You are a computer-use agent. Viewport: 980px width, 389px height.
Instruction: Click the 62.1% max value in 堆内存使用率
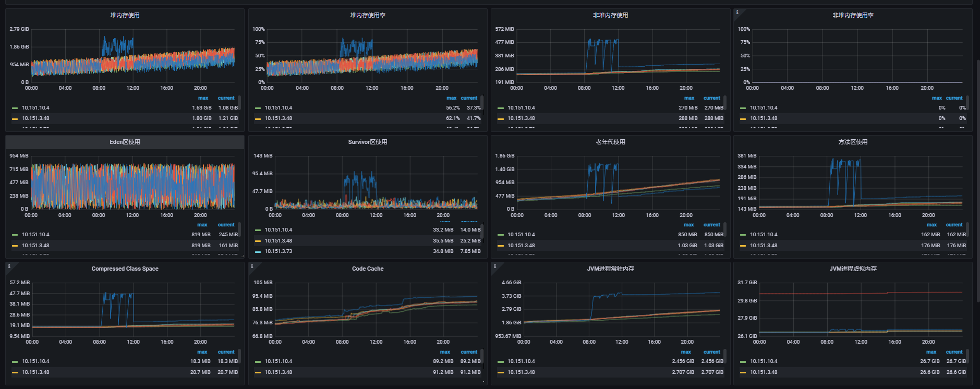pos(453,118)
